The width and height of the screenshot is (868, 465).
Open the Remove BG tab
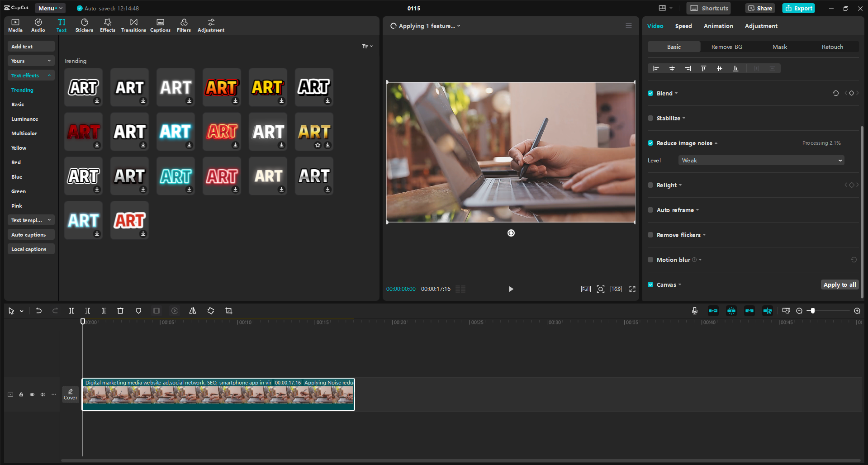point(726,47)
